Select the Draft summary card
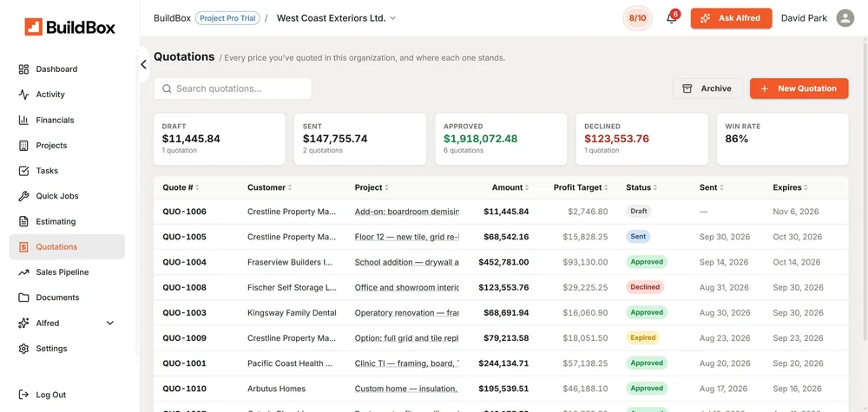This screenshot has height=412, width=868. pos(220,139)
